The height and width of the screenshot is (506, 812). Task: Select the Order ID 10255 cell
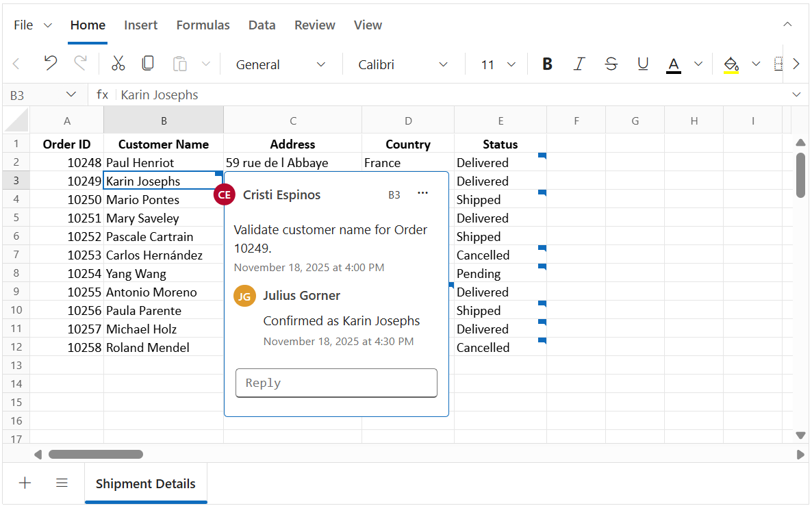(x=67, y=292)
